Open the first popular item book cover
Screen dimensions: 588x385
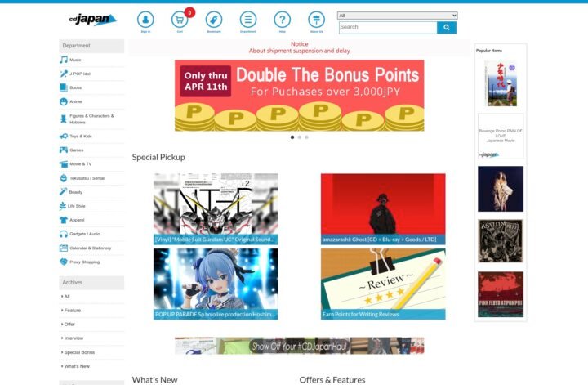[x=501, y=84]
